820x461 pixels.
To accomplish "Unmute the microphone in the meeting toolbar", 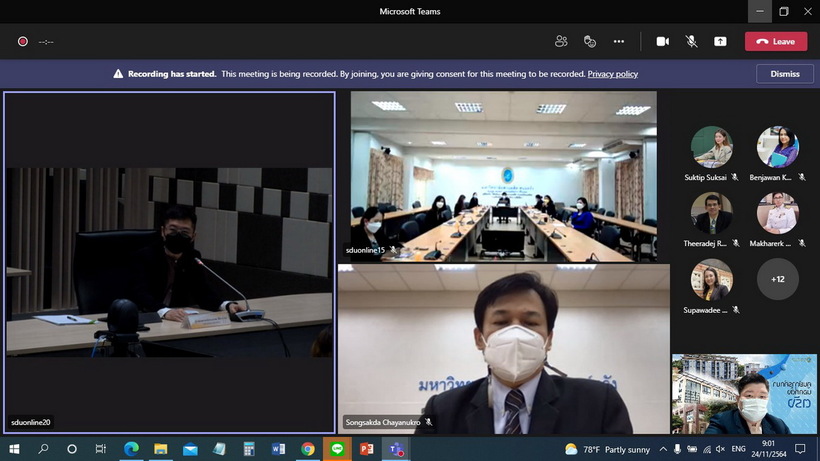I will (x=691, y=41).
